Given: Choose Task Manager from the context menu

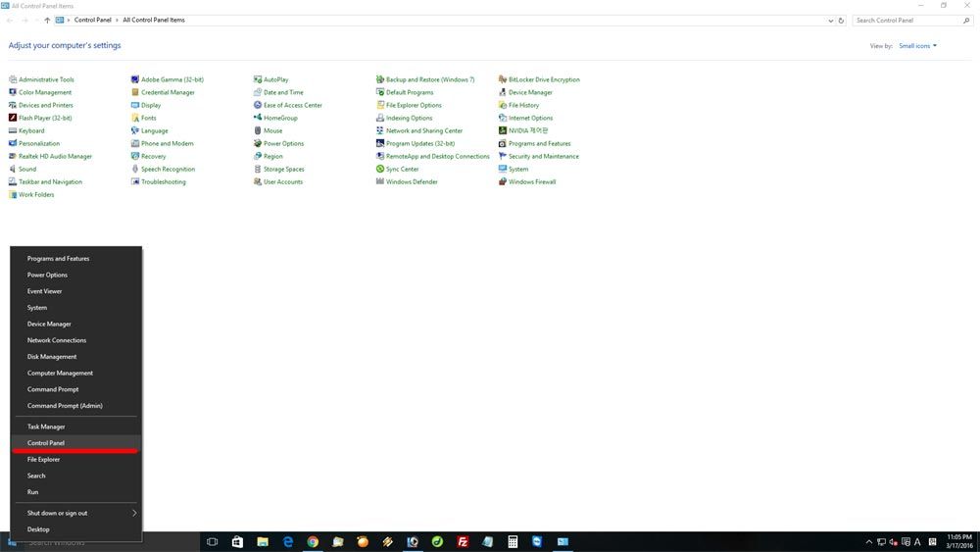Looking at the screenshot, I should (76, 427).
